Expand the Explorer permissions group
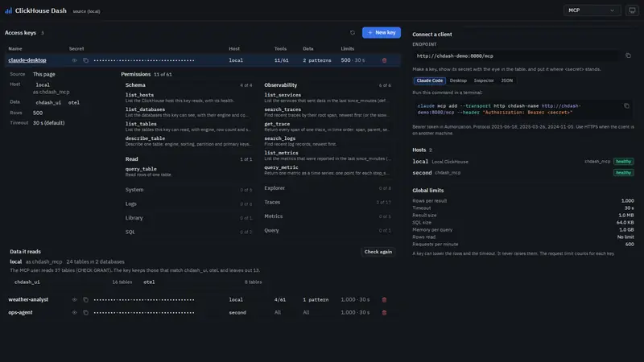 tap(328, 188)
